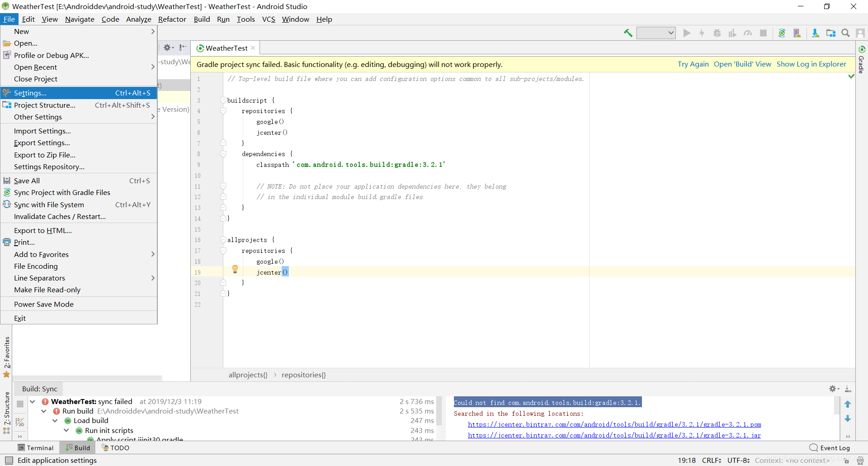Open Project Structure toolbar icon
Screen dimensions: 868x466
(x=831, y=33)
